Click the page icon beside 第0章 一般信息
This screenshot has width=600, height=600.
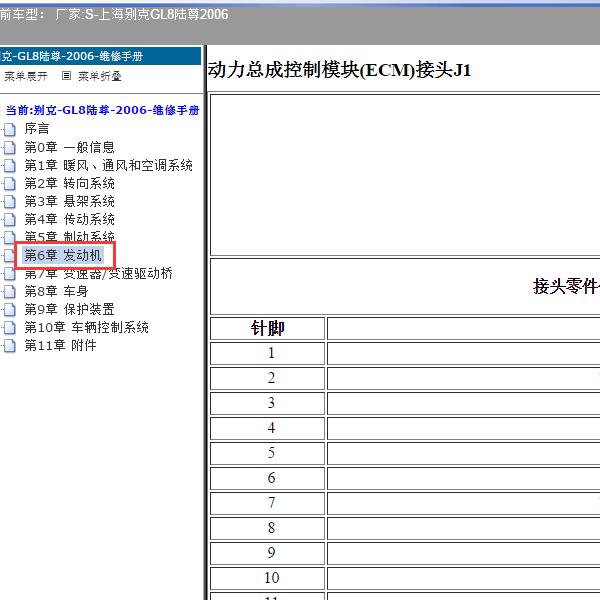(x=10, y=147)
